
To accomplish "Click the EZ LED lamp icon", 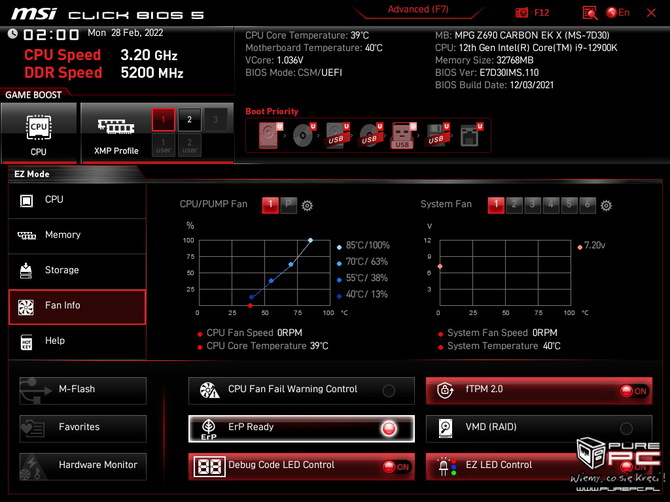I will click(x=447, y=467).
